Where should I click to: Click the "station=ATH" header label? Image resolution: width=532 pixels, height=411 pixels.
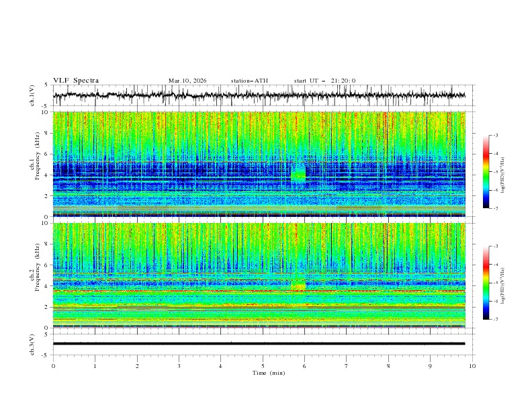tap(249, 81)
